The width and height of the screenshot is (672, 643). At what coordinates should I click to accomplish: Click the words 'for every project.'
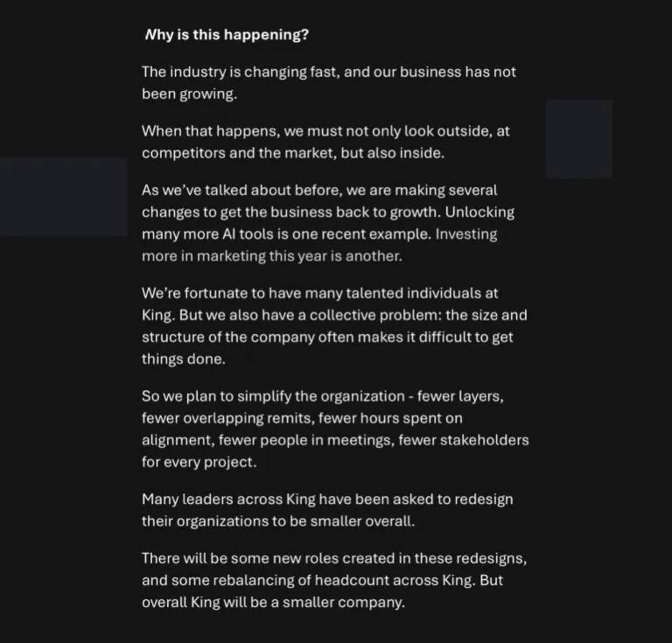point(199,462)
